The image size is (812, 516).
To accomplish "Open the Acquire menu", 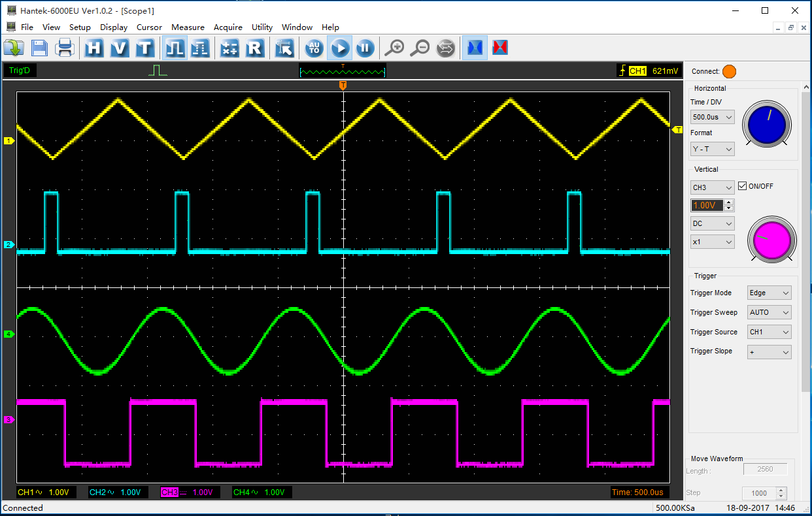I will [x=228, y=27].
